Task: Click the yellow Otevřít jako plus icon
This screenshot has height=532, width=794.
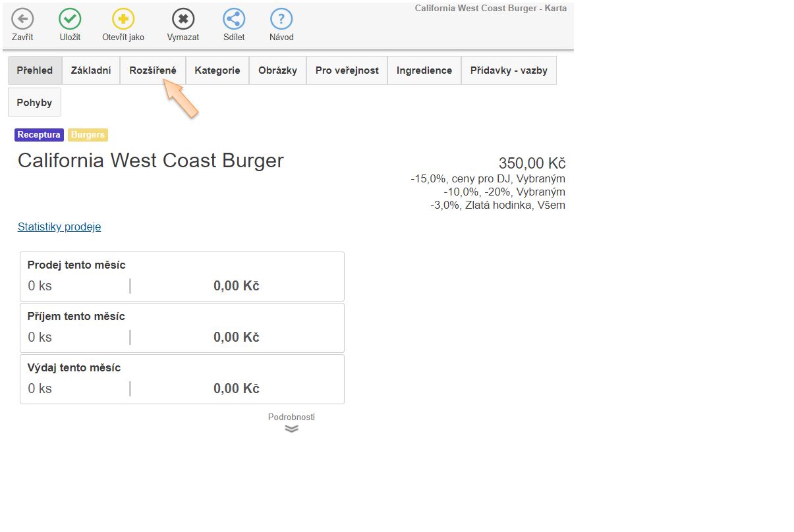Action: (x=123, y=19)
